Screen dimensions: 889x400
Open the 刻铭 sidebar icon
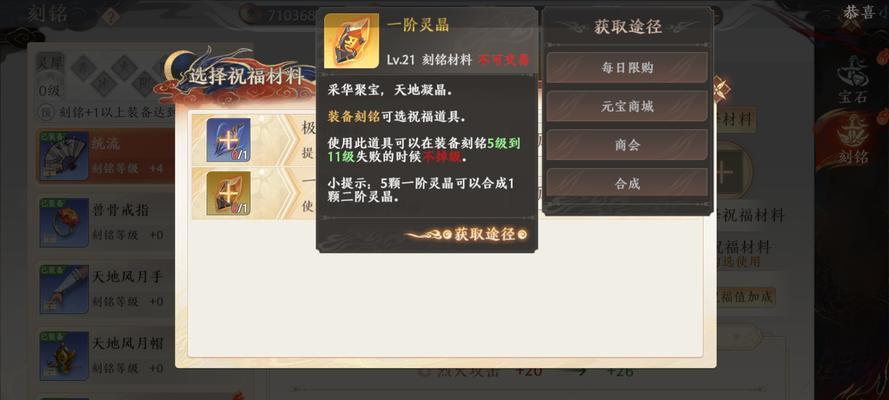(x=852, y=139)
